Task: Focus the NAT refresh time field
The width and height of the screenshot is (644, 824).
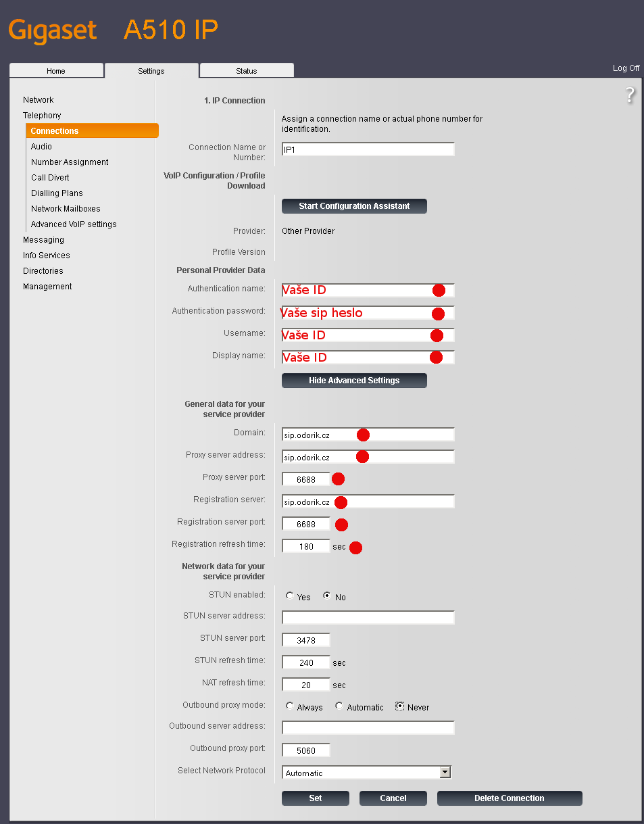Action: click(x=306, y=685)
